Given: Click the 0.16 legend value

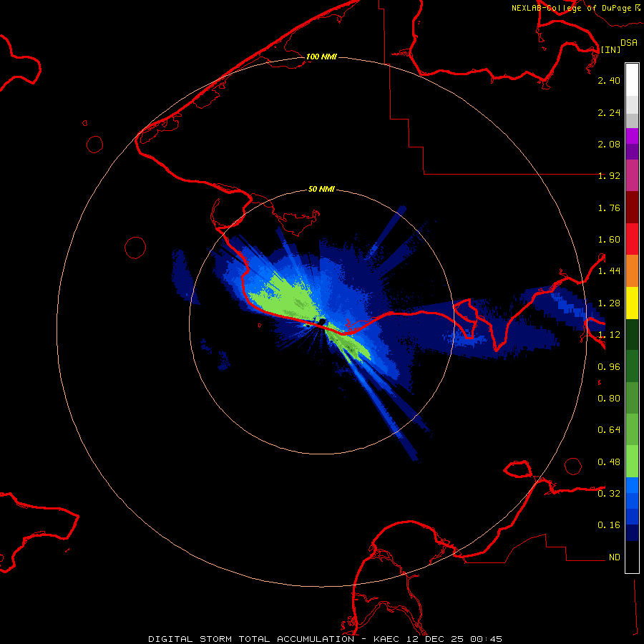Looking at the screenshot, I should [609, 525].
